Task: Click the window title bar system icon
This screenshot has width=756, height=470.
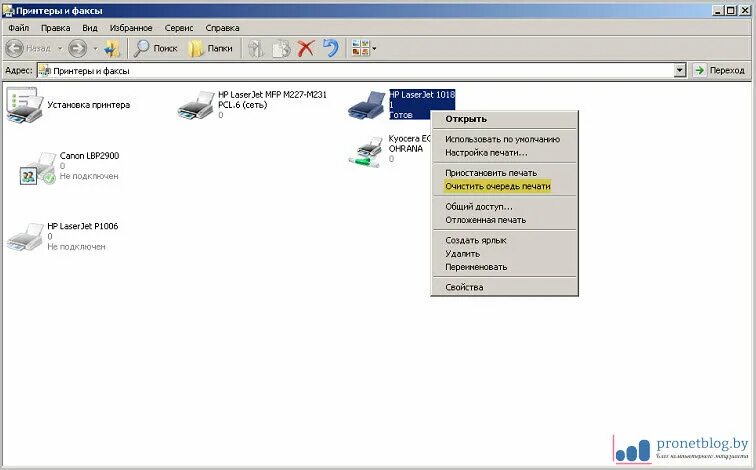Action: click(8, 11)
